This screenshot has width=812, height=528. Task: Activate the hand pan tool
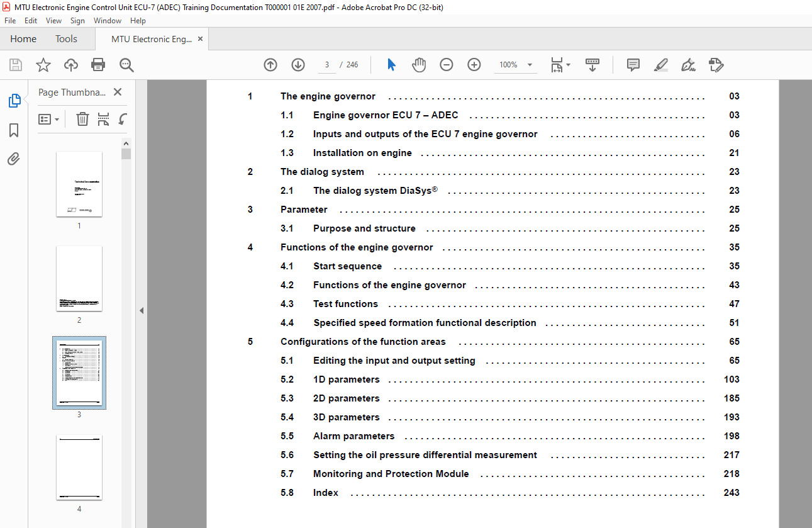[x=419, y=65]
